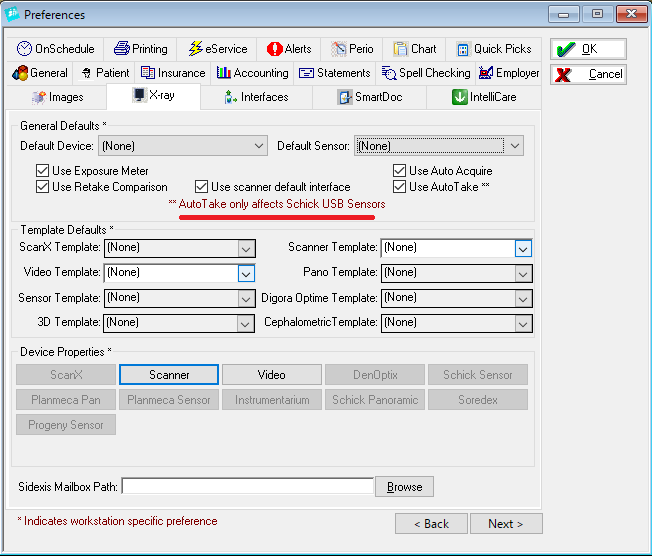
Task: Click the SmartDoc document icon
Action: (345, 97)
